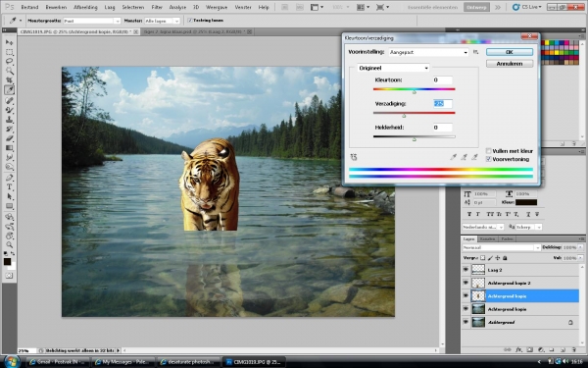588x368 pixels.
Task: Click the Kleurtoon slider handle
Action: (415, 92)
